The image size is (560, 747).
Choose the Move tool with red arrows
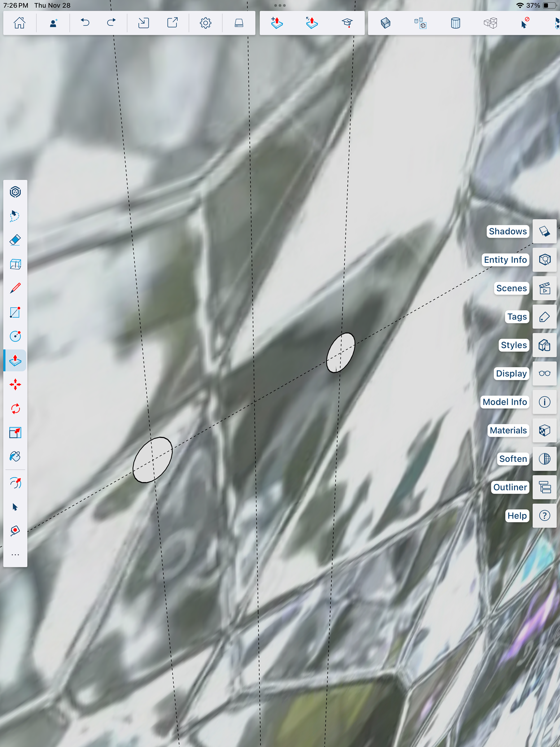click(x=15, y=385)
